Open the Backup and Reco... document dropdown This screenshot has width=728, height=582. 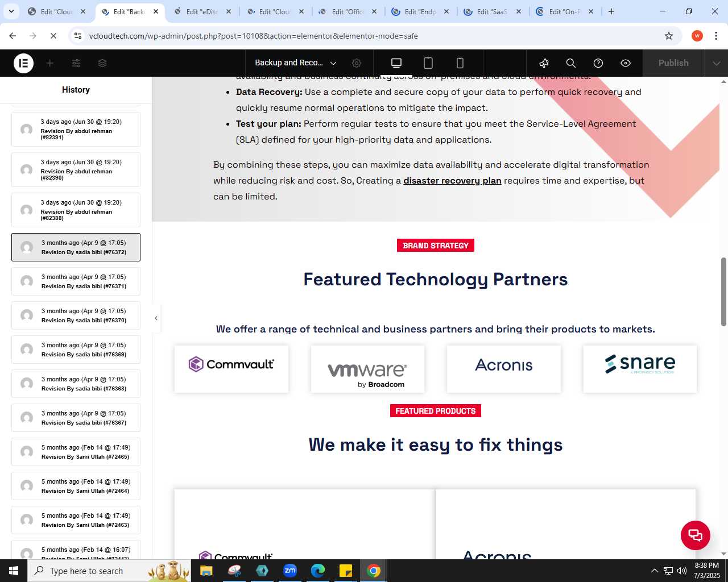pos(296,63)
